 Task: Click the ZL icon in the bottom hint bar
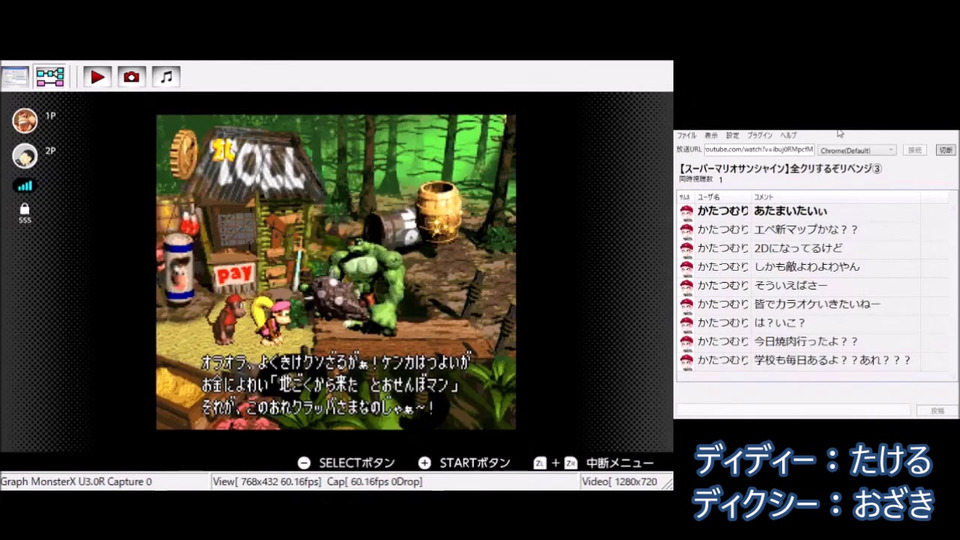click(539, 463)
